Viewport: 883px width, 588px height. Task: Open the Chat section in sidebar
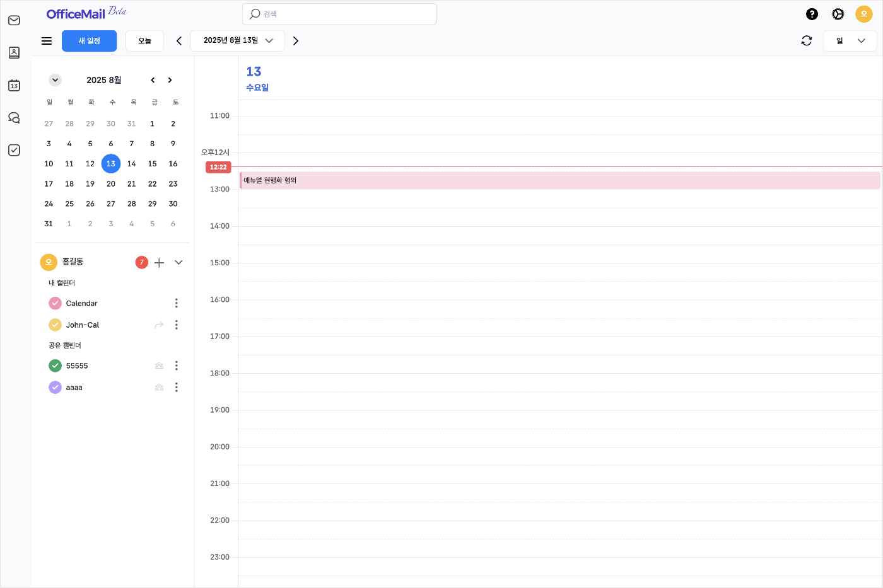[x=14, y=118]
